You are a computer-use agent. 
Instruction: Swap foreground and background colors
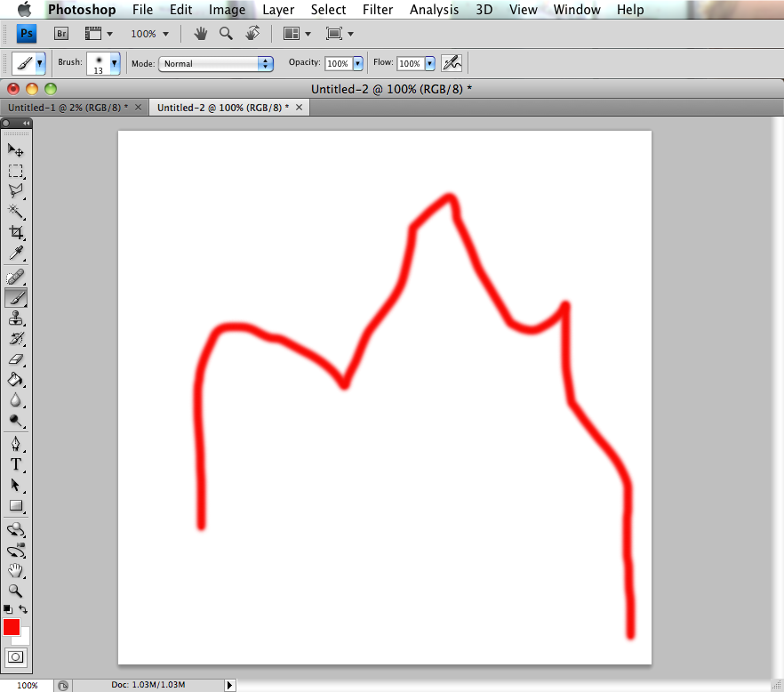pyautogui.click(x=23, y=609)
